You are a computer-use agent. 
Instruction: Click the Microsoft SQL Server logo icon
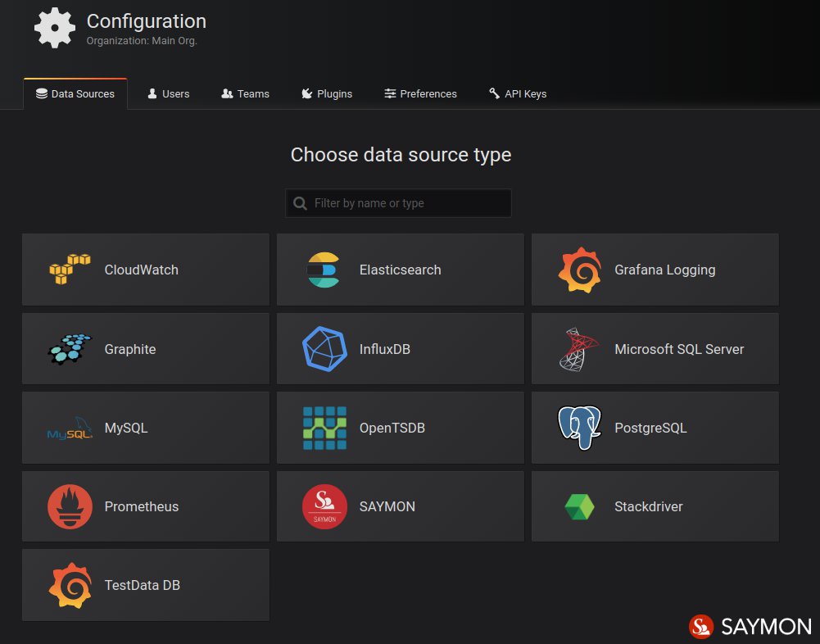click(579, 350)
